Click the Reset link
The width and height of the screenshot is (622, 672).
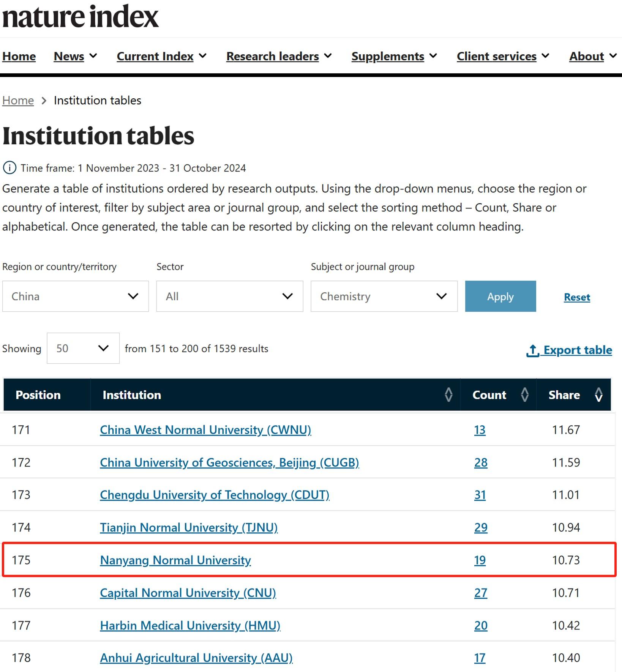tap(577, 297)
